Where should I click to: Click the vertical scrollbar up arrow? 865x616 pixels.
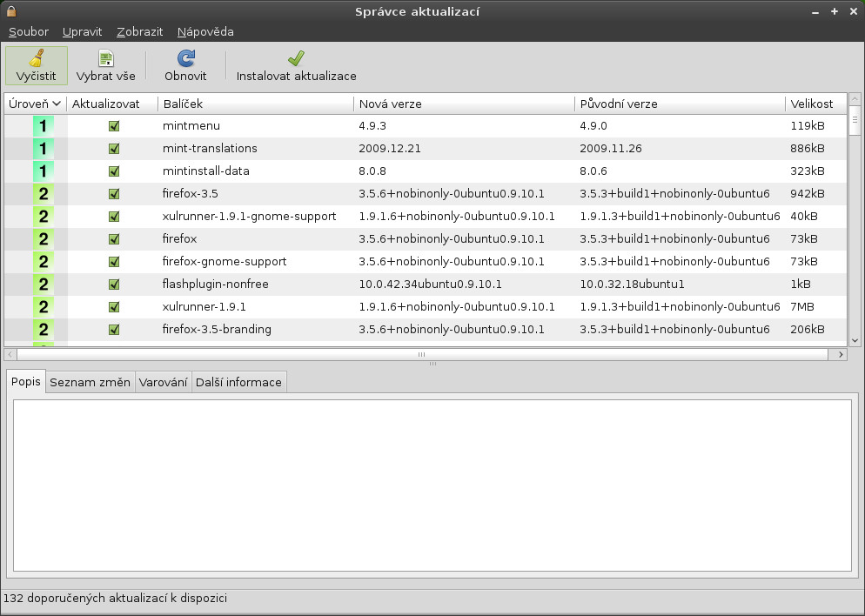click(x=855, y=99)
